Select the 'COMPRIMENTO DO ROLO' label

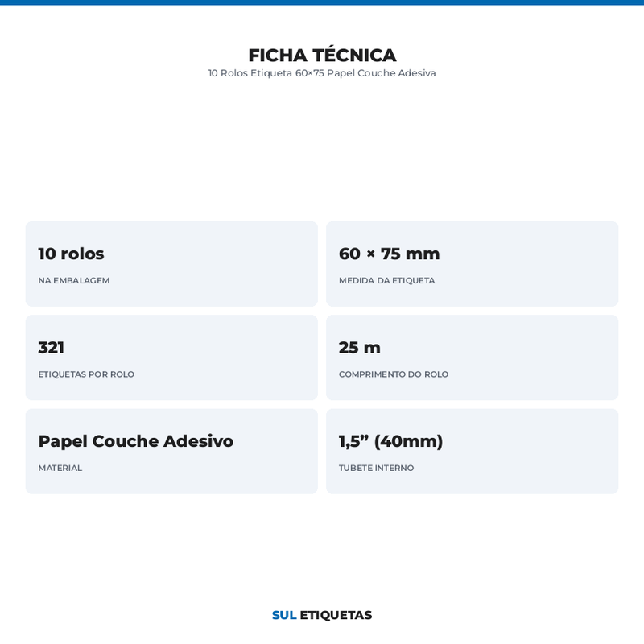[x=394, y=374]
